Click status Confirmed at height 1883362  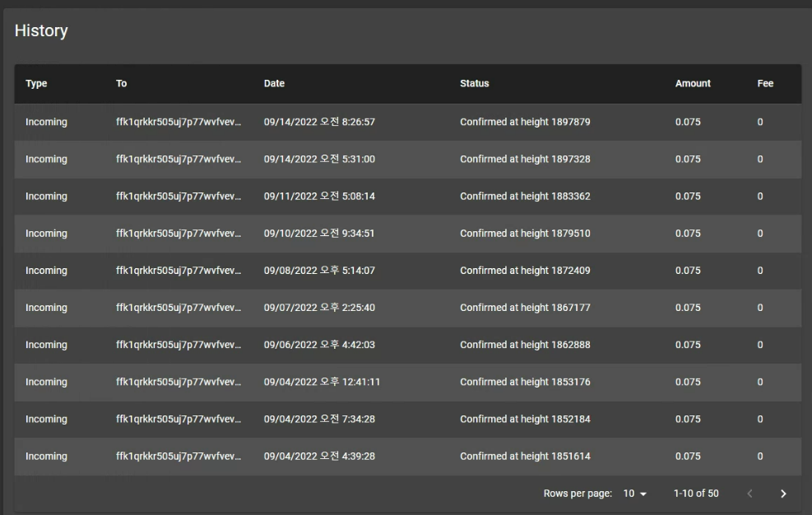coord(525,197)
